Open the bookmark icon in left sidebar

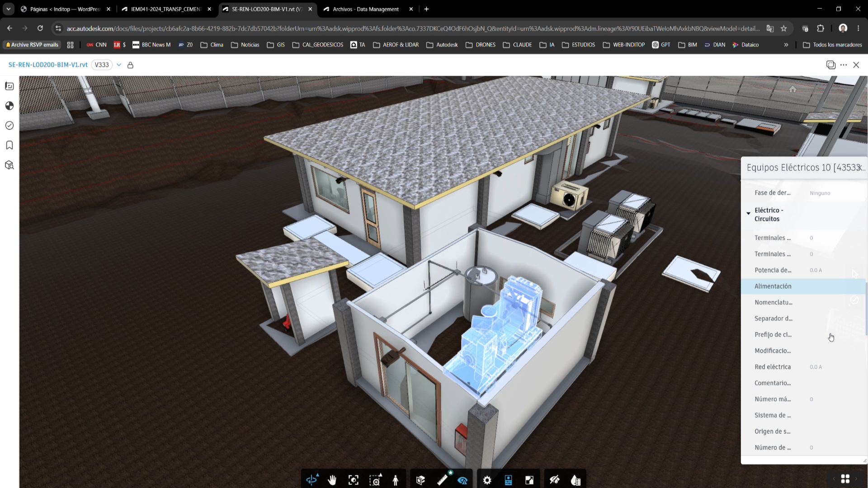click(x=9, y=145)
